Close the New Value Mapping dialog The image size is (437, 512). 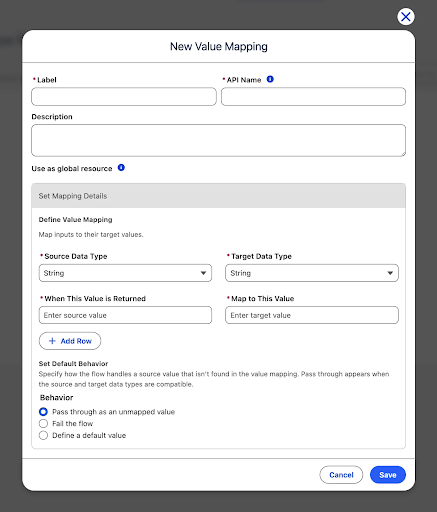pos(406,16)
